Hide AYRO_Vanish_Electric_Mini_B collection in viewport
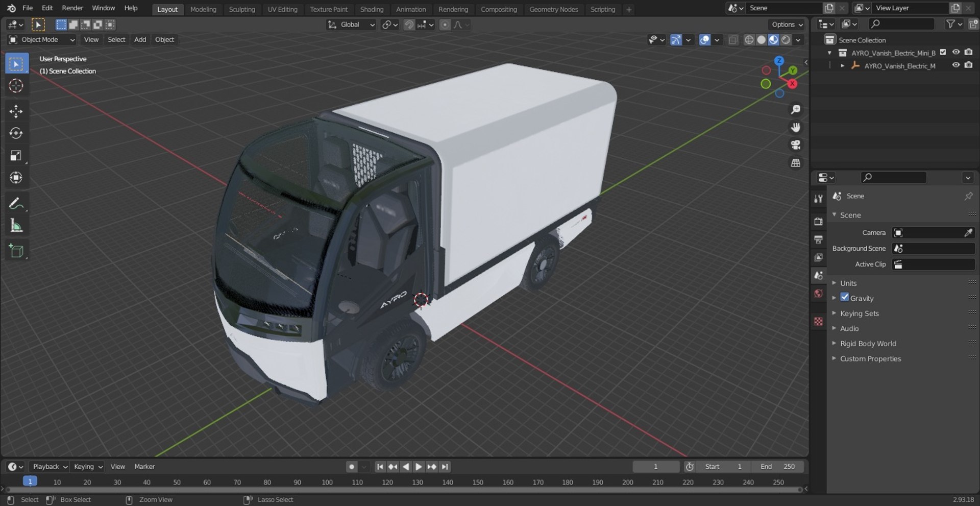 click(956, 52)
